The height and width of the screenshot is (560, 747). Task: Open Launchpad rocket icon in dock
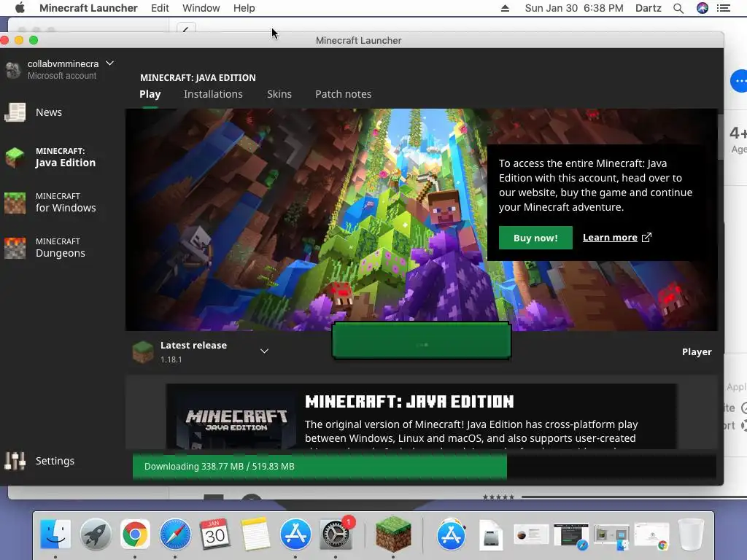click(96, 534)
